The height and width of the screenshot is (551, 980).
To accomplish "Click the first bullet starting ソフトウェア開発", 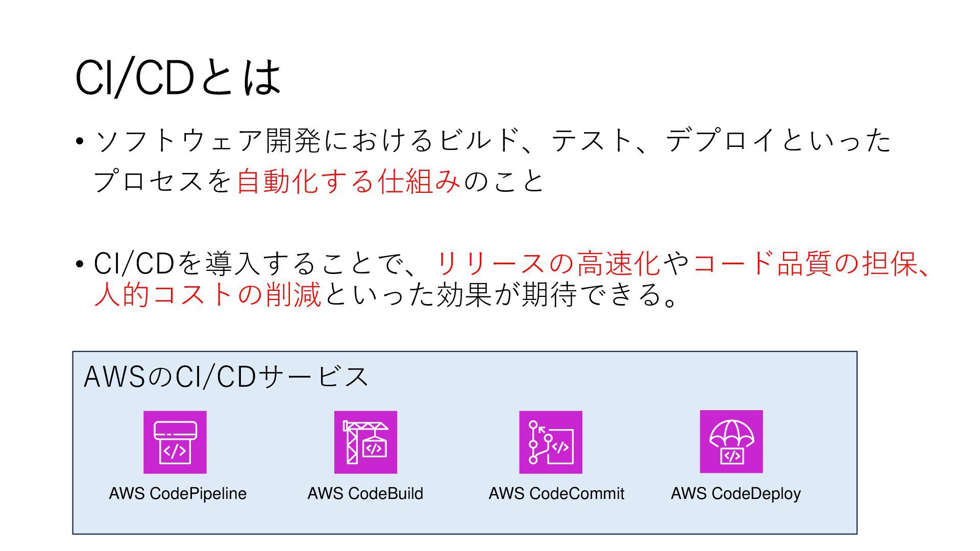I will tap(493, 161).
